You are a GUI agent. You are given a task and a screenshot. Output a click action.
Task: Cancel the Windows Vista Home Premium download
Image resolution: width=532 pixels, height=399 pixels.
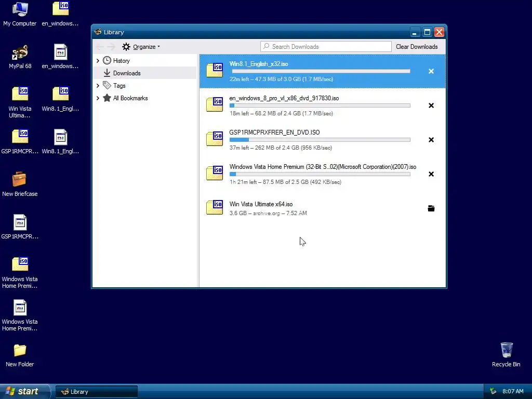coord(431,174)
